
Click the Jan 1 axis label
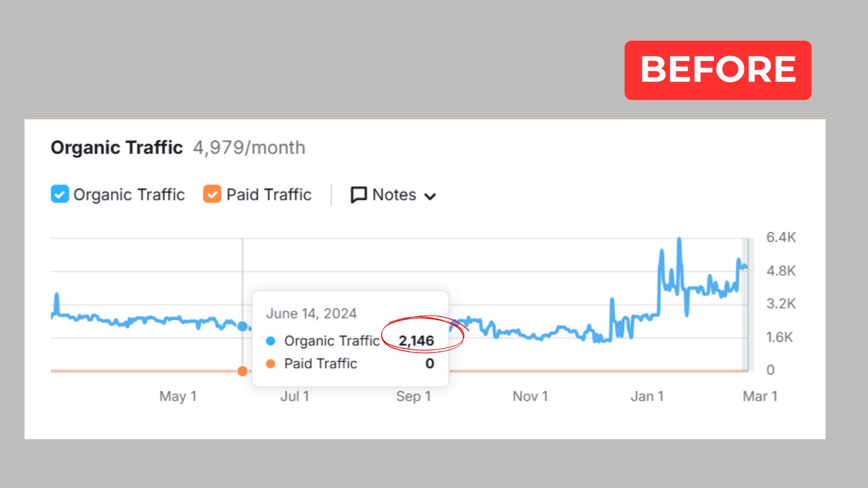[x=647, y=396]
